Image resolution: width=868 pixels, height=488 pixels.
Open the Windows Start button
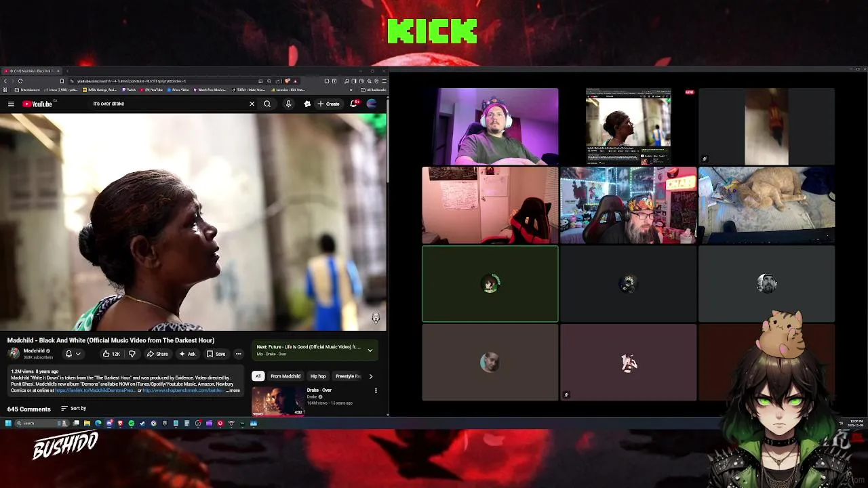pyautogui.click(x=8, y=423)
